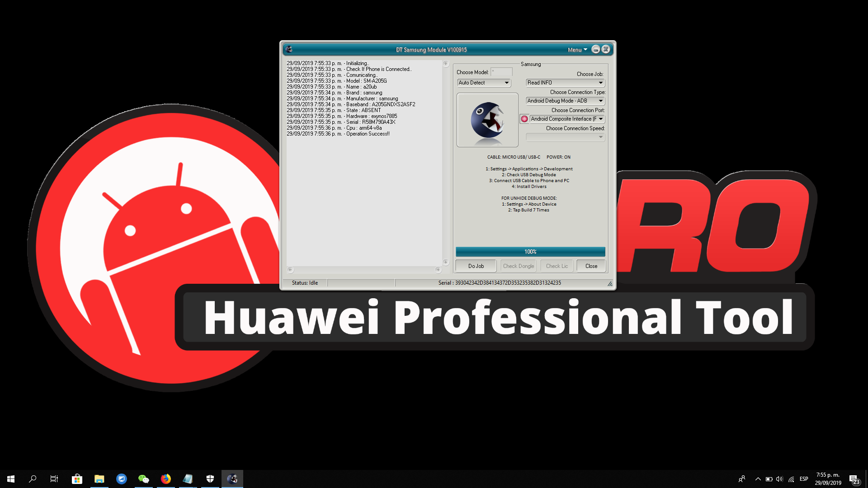Click log line 'Hardware : exynos7885'
868x488 pixels.
(342, 116)
